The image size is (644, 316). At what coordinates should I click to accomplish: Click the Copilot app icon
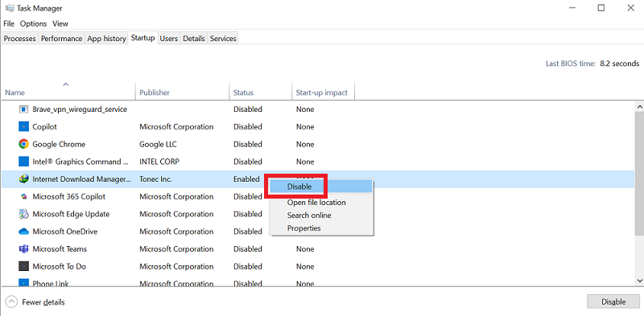[x=24, y=127]
